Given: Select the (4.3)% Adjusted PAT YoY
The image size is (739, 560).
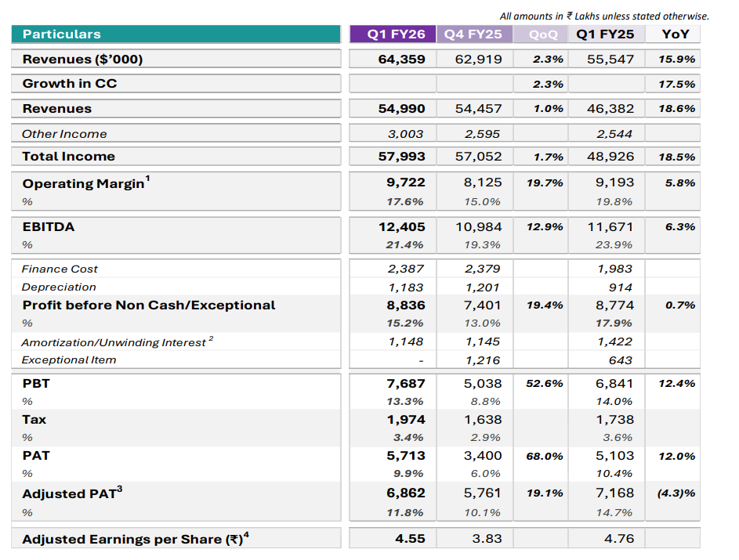Looking at the screenshot, I should pyautogui.click(x=676, y=493).
